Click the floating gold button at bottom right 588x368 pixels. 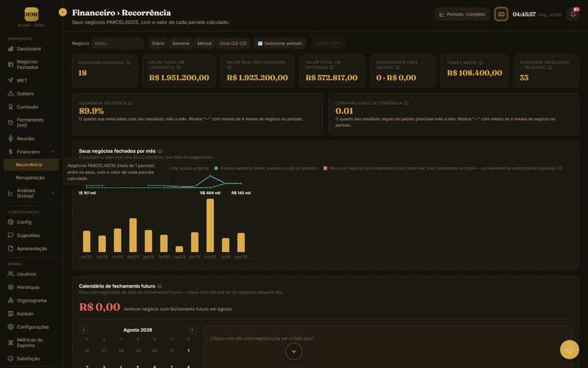[569, 350]
